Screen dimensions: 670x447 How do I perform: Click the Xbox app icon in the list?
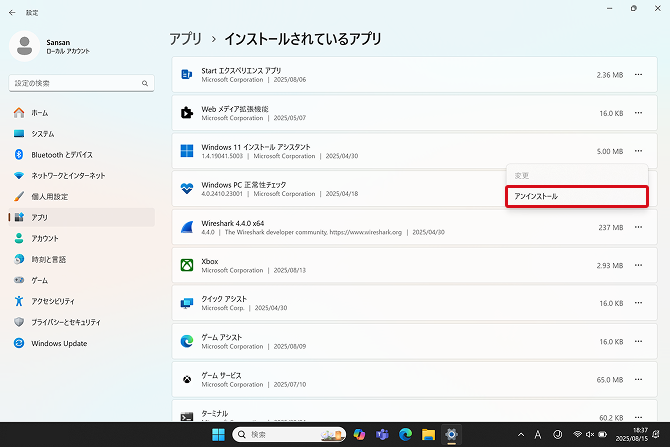tap(186, 265)
